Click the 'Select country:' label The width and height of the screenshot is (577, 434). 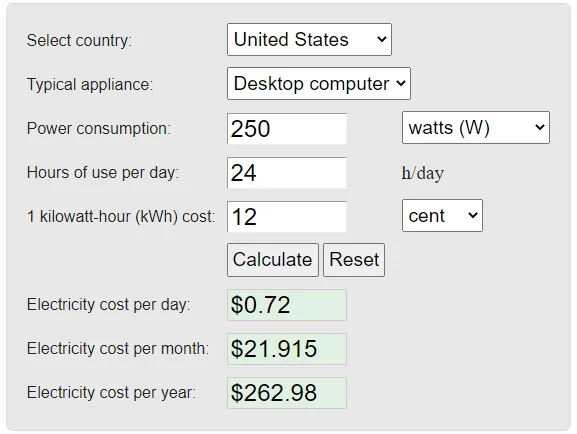pos(79,40)
